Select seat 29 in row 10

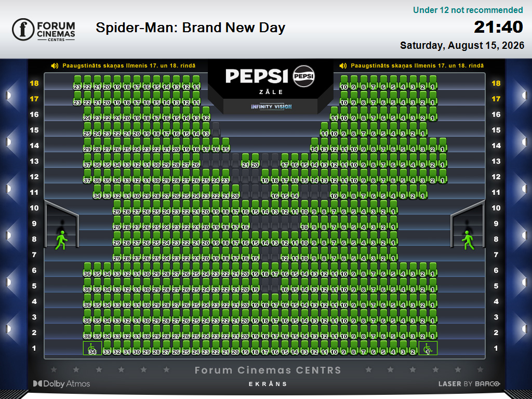coord(117,208)
